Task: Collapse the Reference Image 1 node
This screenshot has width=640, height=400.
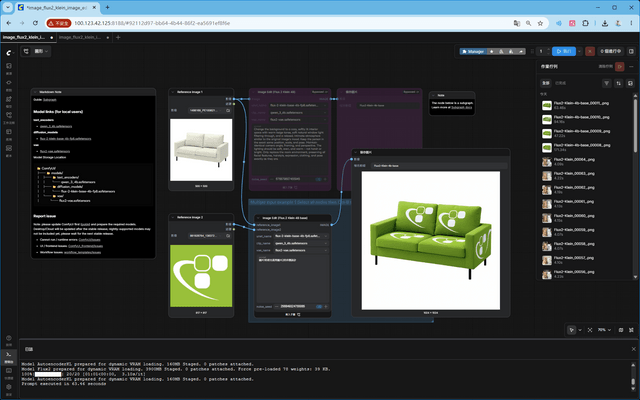Action: [173, 92]
